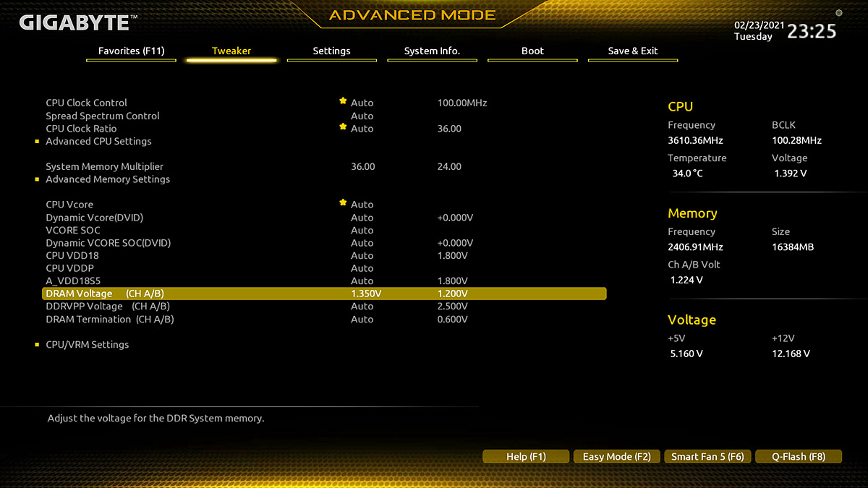Click the 24.00 memory multiplier value
Screen dimensions: 868x488
pyautogui.click(x=449, y=166)
